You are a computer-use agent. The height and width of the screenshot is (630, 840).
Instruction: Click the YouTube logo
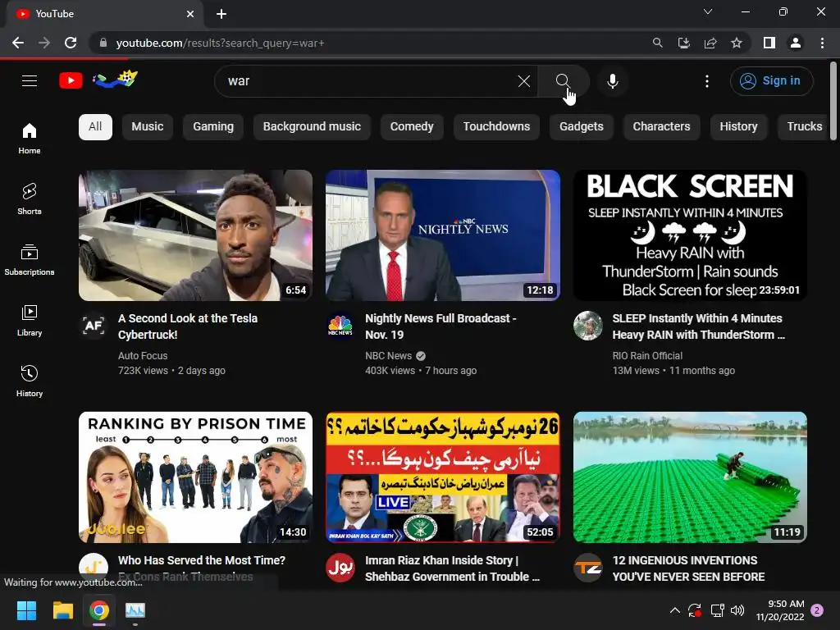(x=98, y=80)
